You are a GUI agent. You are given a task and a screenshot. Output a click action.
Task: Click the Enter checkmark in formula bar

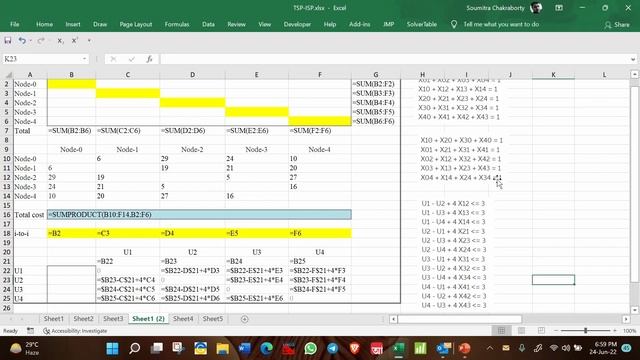coord(131,59)
